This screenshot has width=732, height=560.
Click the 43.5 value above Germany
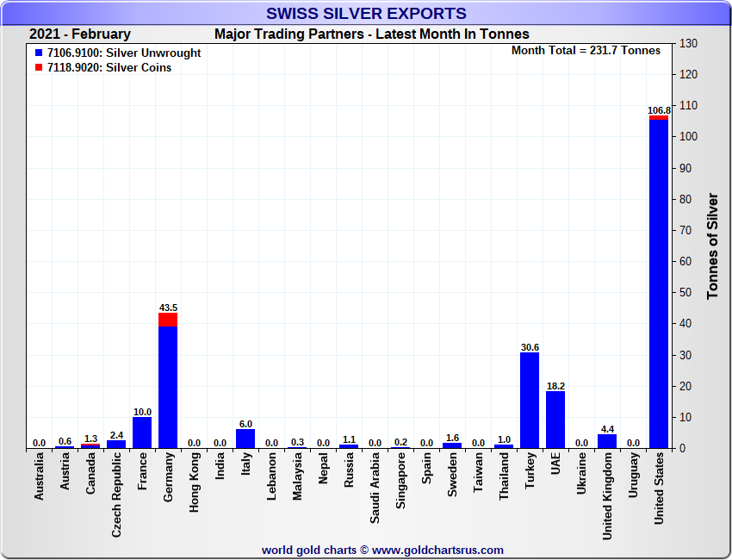pyautogui.click(x=168, y=308)
